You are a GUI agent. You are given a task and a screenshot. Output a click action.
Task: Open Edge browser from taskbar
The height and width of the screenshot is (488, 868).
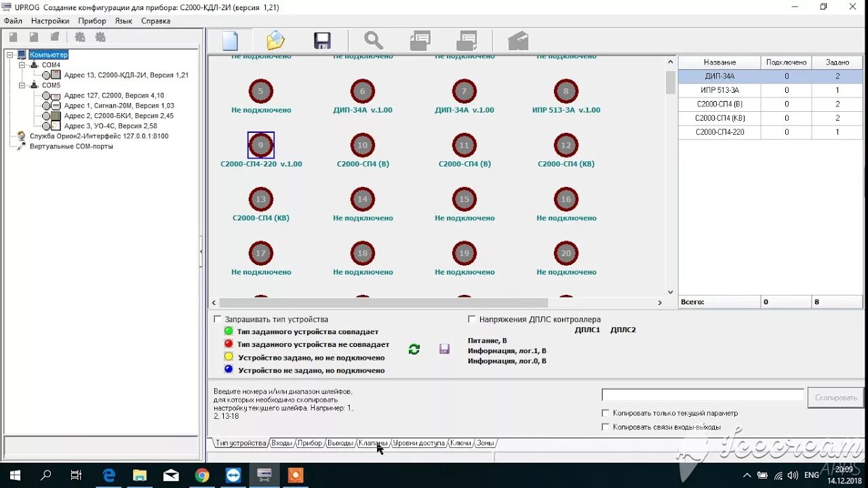coord(108,475)
